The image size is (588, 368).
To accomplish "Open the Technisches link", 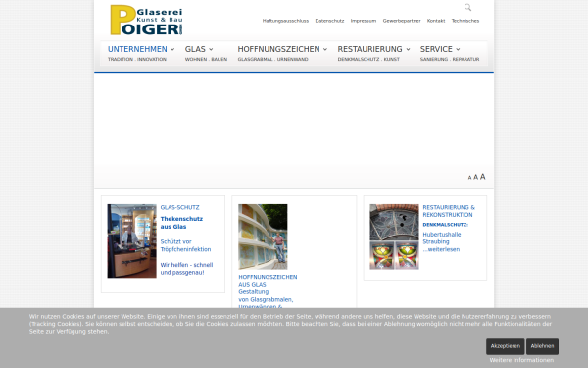I will pos(465,21).
